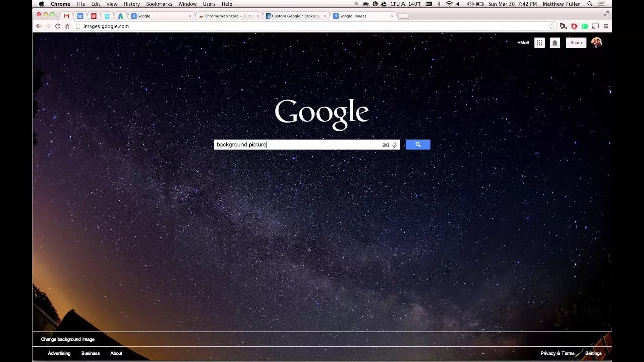Image resolution: width=644 pixels, height=362 pixels.
Task: Open the Users menu
Action: point(209,4)
